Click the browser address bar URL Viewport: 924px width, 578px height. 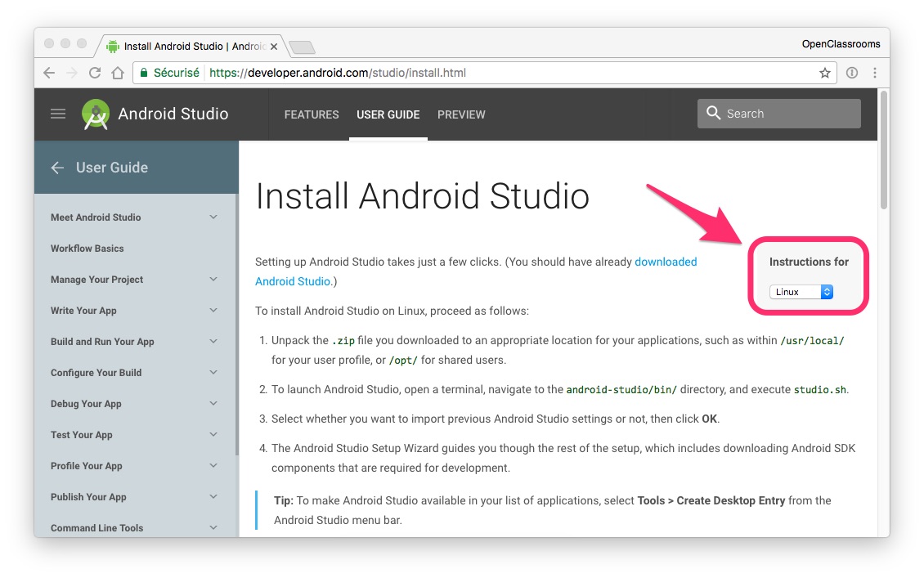tap(338, 73)
